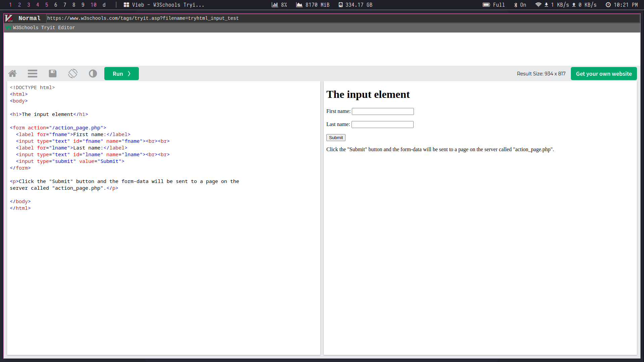Screen dimensions: 644x362
Task: Click the First name input field
Action: coord(382,111)
